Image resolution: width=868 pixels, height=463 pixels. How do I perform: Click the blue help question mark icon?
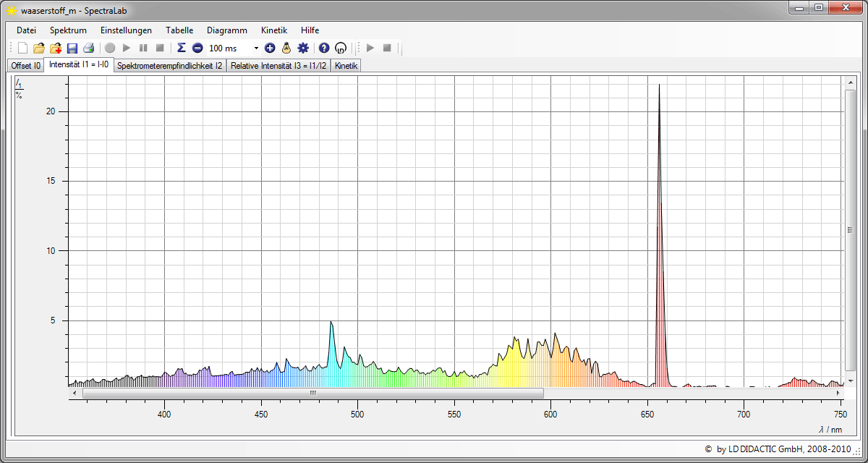tap(324, 48)
